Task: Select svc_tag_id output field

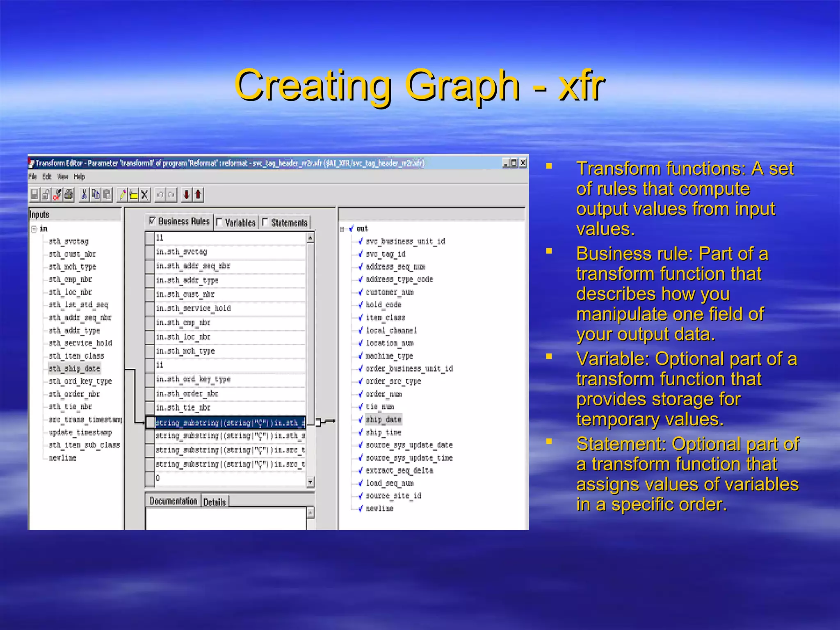Action: 386,254
